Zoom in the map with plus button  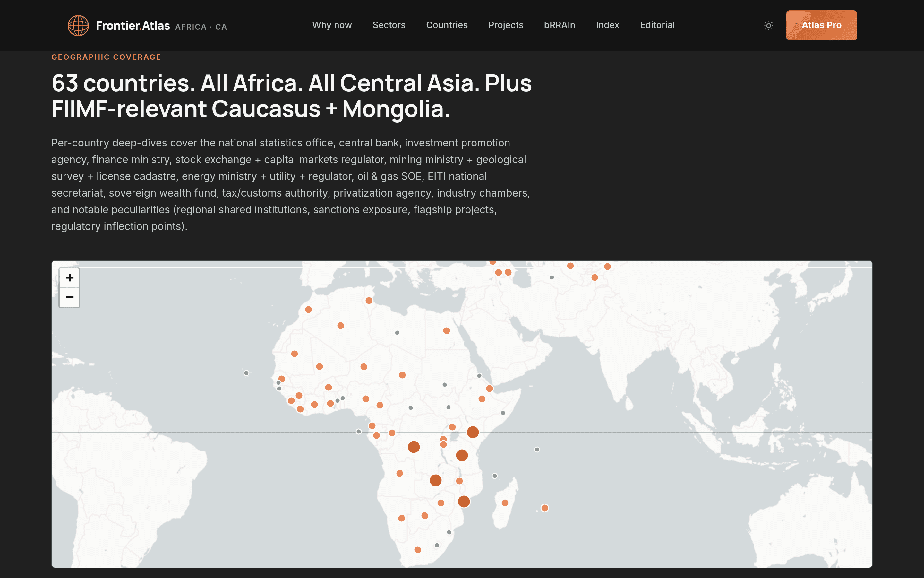click(70, 277)
